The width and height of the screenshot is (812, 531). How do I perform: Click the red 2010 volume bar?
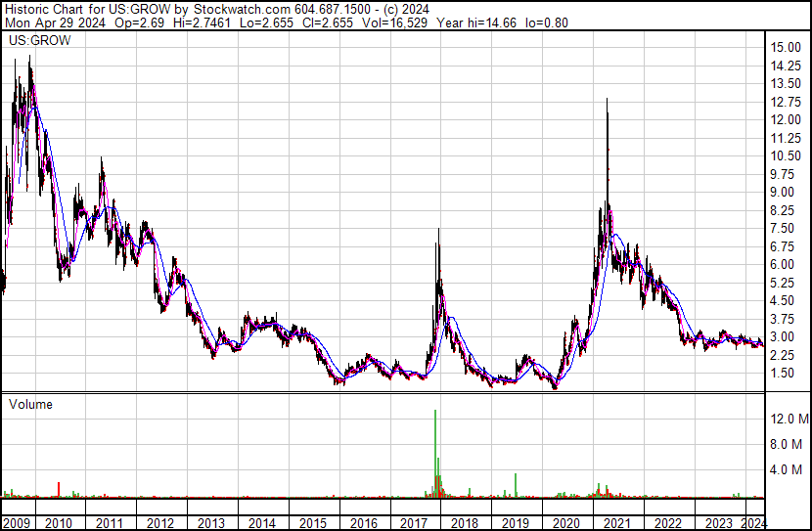pyautogui.click(x=59, y=490)
